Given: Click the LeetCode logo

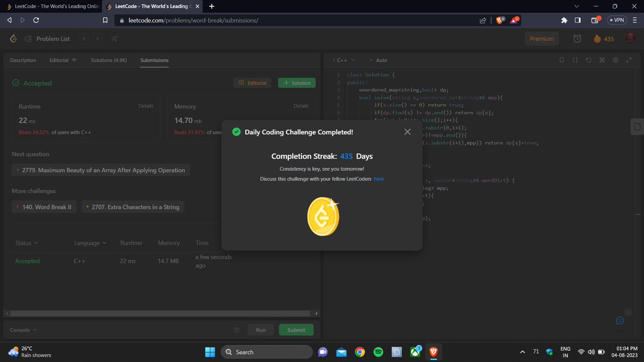Looking at the screenshot, I should [13, 39].
